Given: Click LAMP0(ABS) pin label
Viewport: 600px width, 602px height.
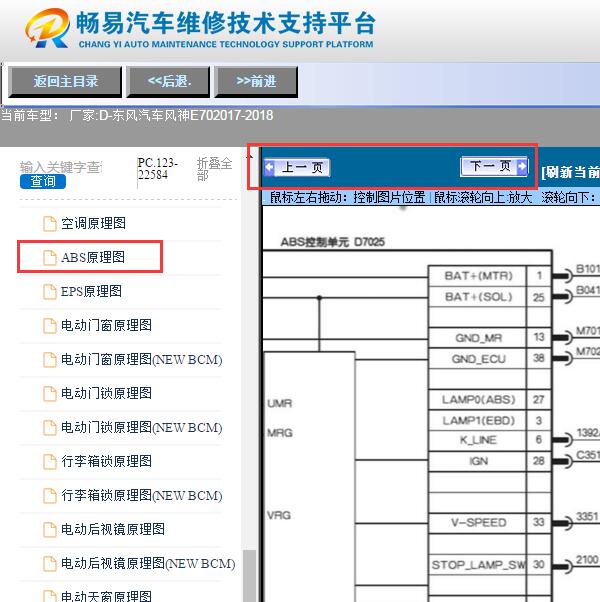Looking at the screenshot, I should coord(478,400).
